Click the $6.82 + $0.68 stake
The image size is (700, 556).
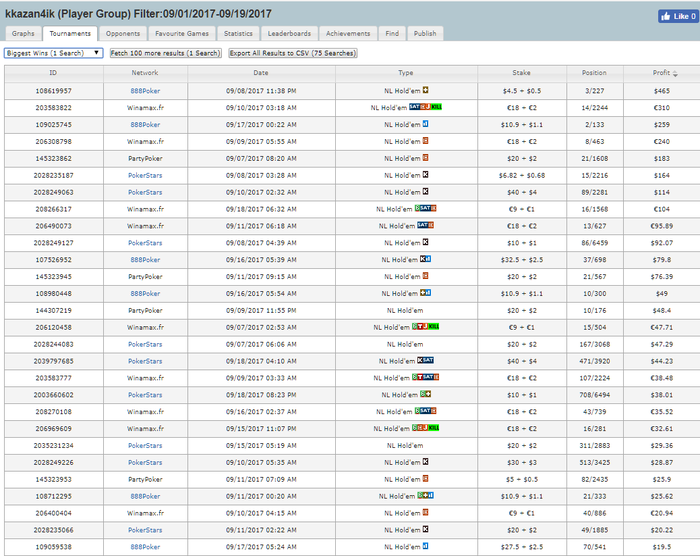522,176
